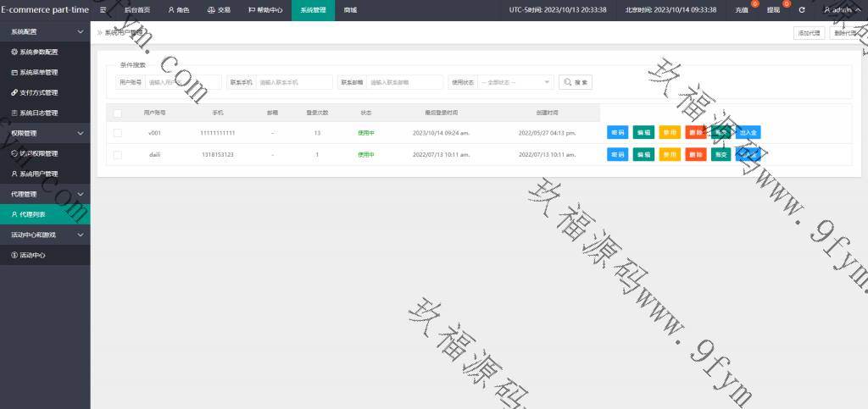Image resolution: width=868 pixels, height=409 pixels.
Task: Open the admin user dropdown menu
Action: pyautogui.click(x=843, y=10)
